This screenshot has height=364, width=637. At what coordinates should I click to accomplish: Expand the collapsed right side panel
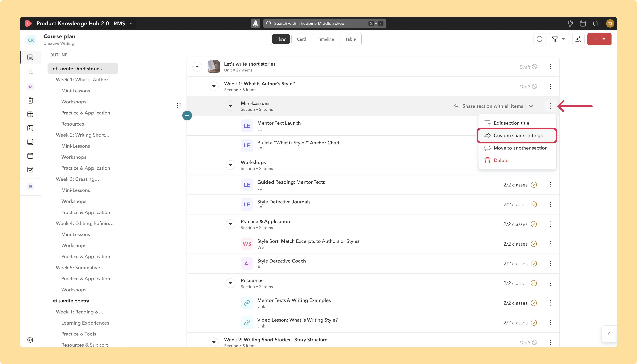pyautogui.click(x=609, y=334)
